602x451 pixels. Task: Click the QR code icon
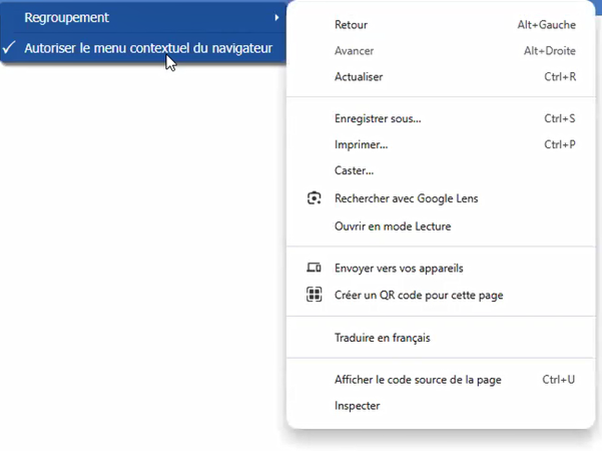(x=314, y=295)
